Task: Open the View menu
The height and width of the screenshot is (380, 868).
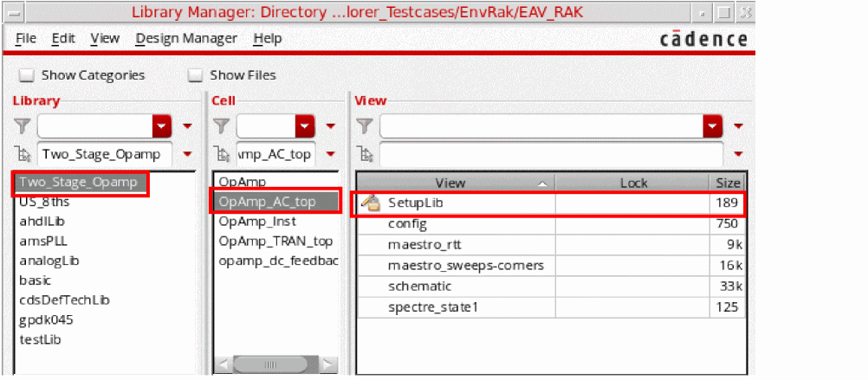Action: coord(105,39)
